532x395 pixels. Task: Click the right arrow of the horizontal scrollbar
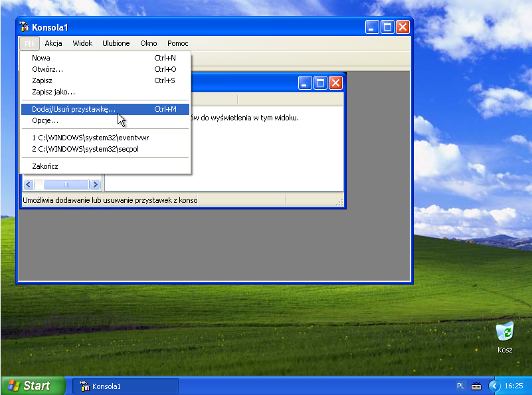(95, 184)
